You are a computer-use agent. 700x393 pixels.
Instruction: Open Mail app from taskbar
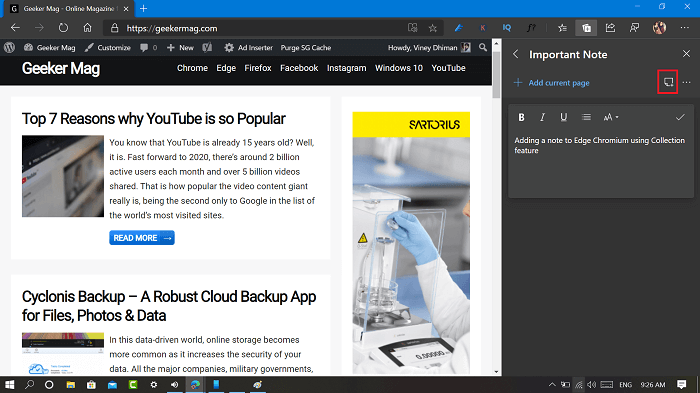pyautogui.click(x=112, y=385)
